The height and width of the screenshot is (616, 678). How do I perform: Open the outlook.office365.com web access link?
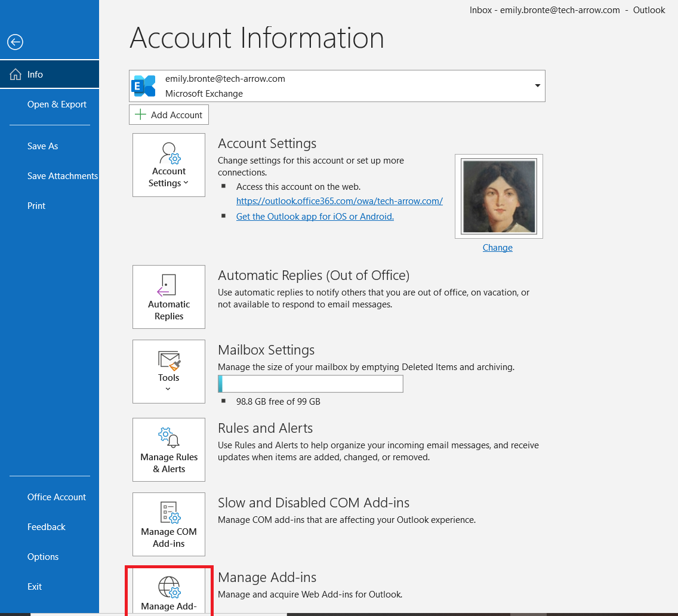point(339,201)
